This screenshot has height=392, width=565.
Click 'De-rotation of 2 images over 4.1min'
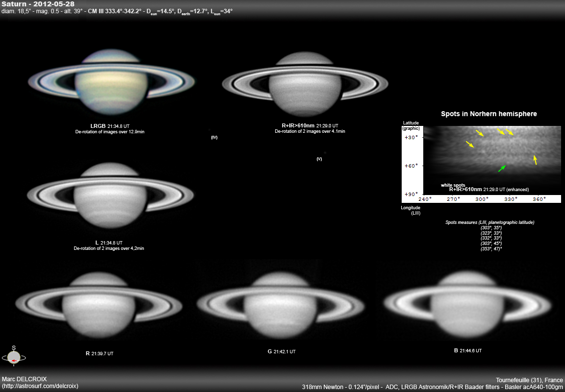point(310,131)
